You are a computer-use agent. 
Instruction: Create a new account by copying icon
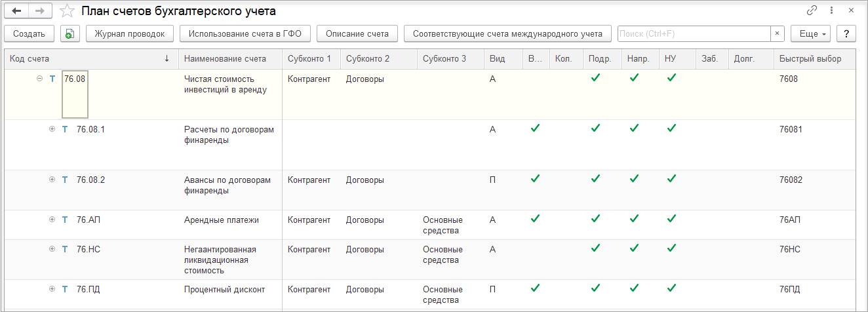coord(69,34)
